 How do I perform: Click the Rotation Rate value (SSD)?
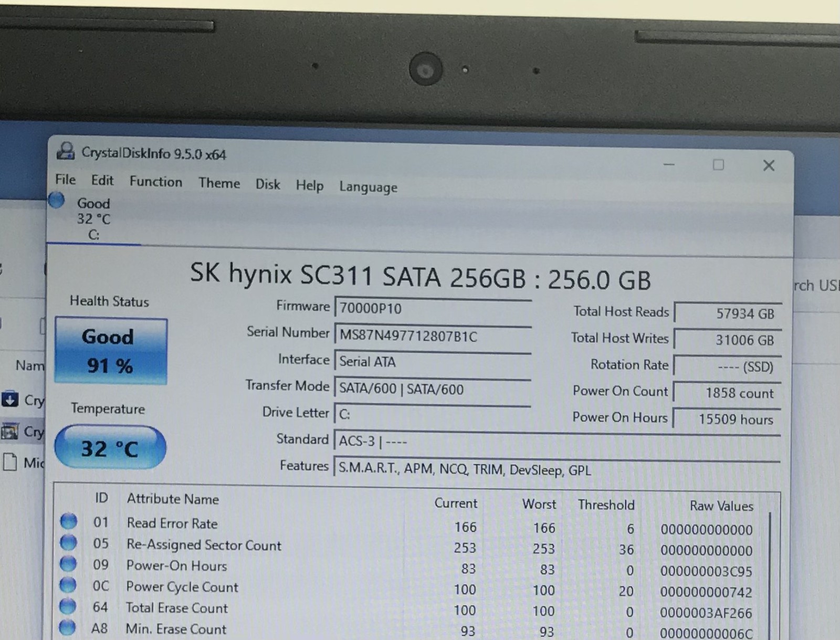point(728,366)
